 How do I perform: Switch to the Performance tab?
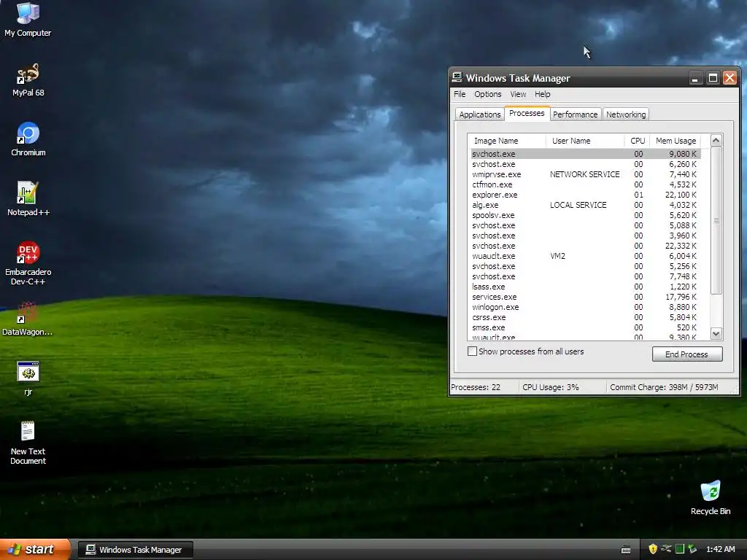[575, 114]
